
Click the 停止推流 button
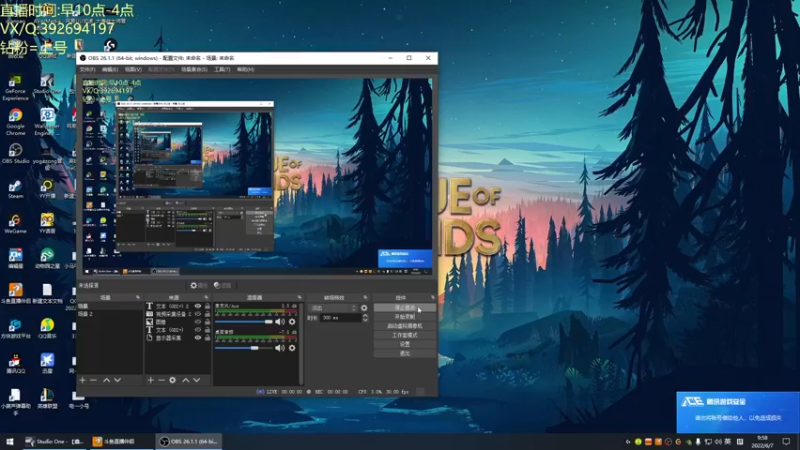click(x=405, y=308)
